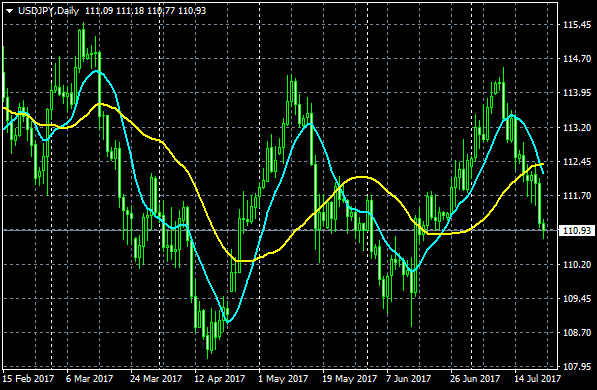
Task: Click the 111.70 price scale label
Action: click(x=577, y=196)
